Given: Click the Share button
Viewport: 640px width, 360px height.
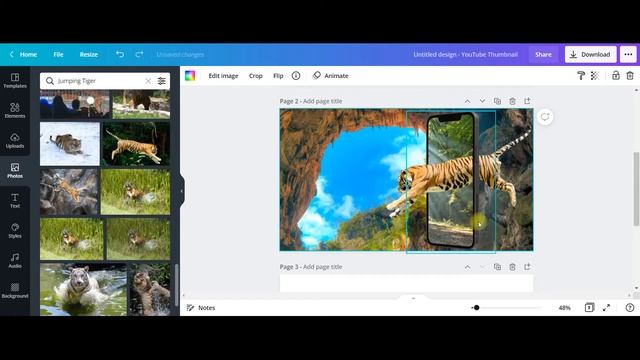Looking at the screenshot, I should [x=543, y=54].
